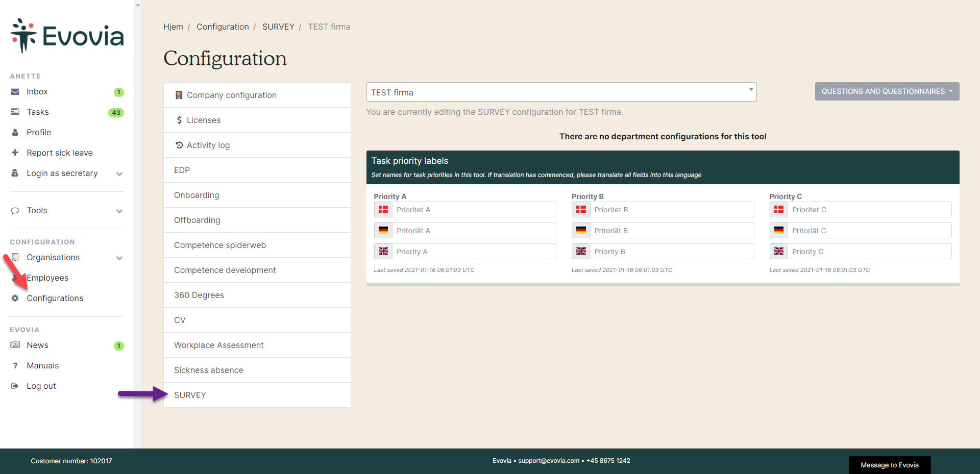980x474 pixels.
Task: Click the Log out arrow icon
Action: [15, 386]
